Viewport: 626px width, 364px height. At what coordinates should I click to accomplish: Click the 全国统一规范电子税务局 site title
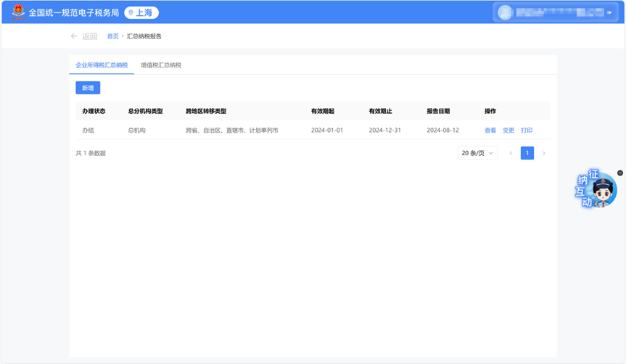pyautogui.click(x=73, y=12)
